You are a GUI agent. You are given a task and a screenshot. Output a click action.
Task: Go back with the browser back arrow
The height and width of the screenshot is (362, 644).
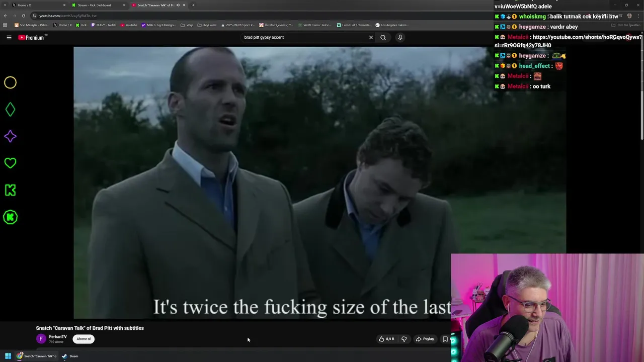pyautogui.click(x=6, y=16)
